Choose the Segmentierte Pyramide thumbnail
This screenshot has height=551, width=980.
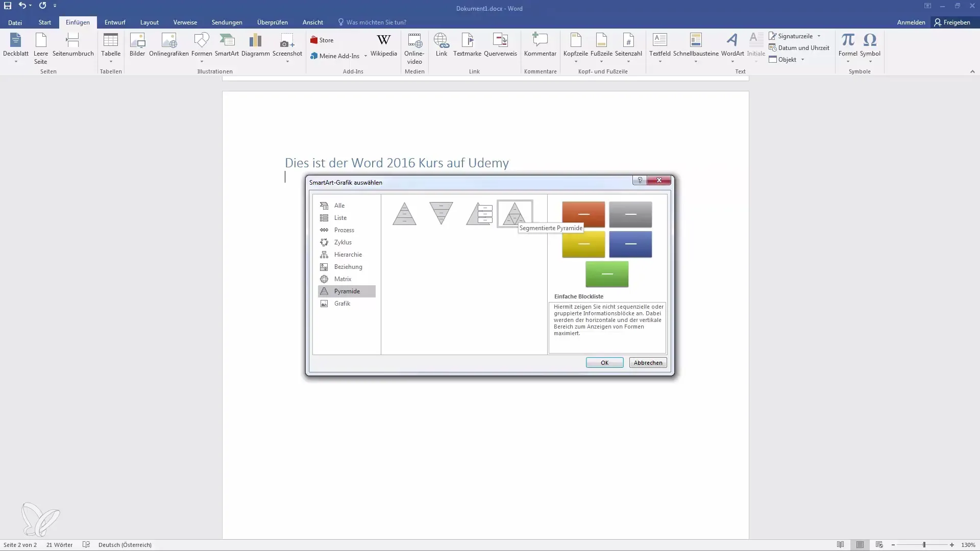[514, 214]
